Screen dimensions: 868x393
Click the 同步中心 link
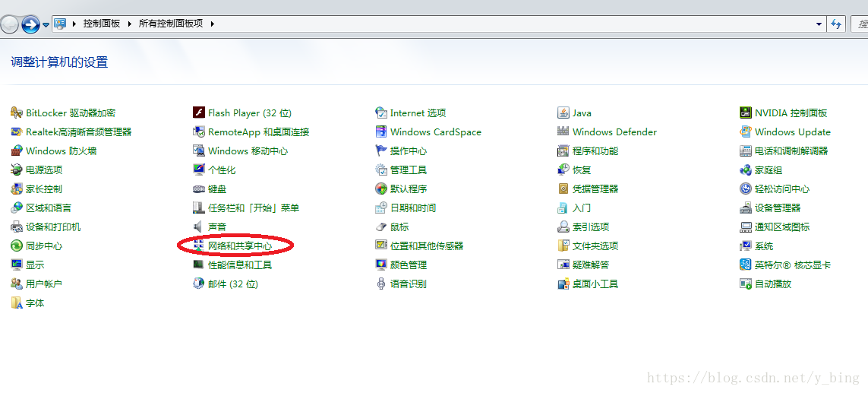(x=44, y=246)
